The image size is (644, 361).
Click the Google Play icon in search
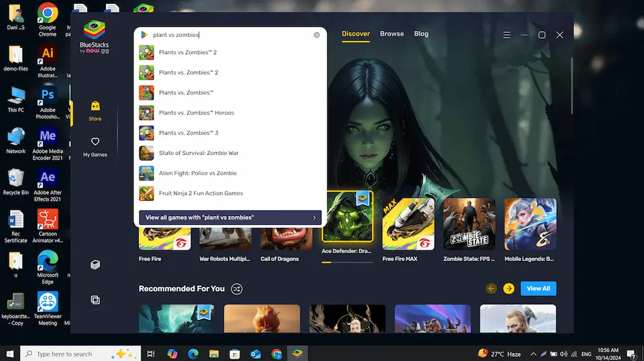[x=144, y=35]
